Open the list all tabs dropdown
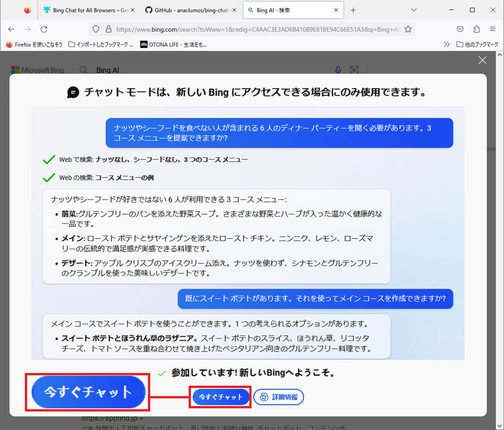The image size is (504, 430). pyautogui.click(x=414, y=10)
